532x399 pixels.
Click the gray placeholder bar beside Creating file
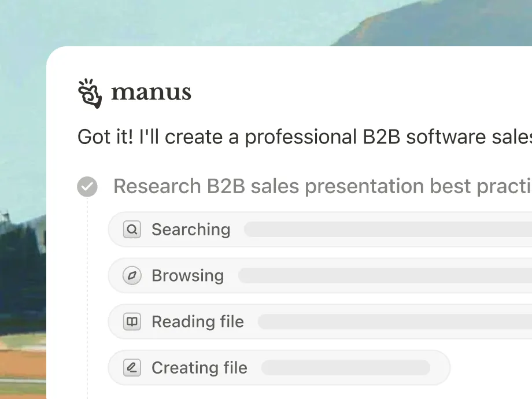346,368
